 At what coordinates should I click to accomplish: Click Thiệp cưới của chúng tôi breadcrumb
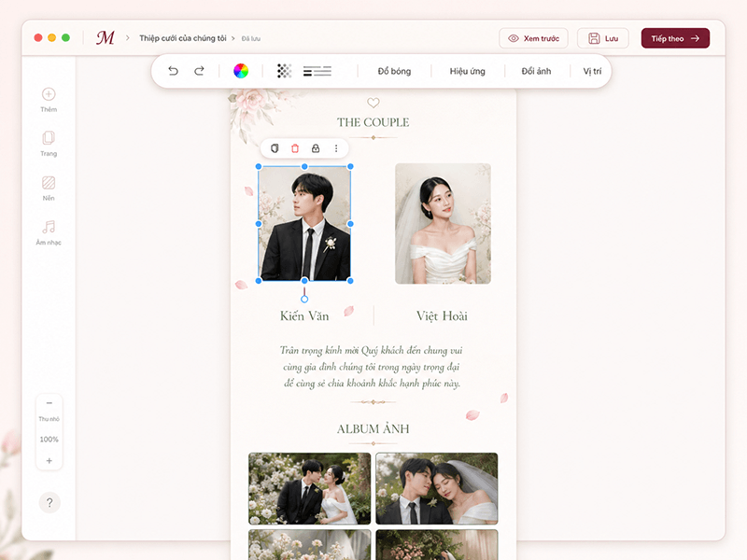click(183, 38)
